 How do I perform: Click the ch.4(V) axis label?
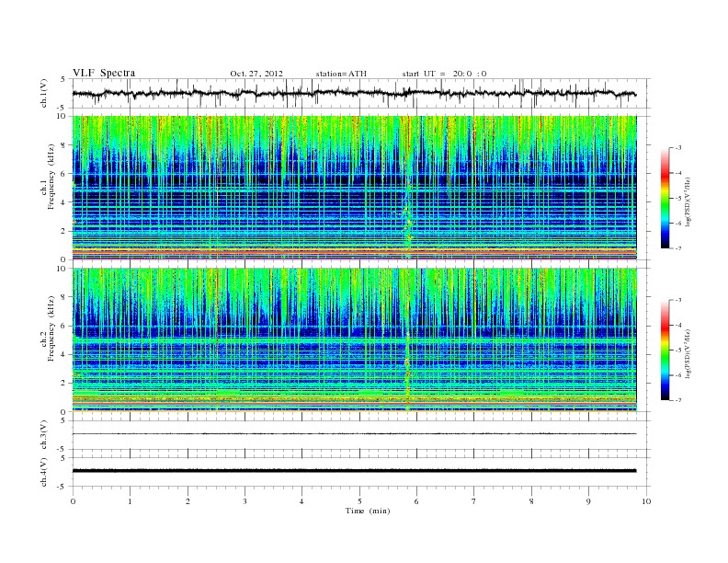44,473
